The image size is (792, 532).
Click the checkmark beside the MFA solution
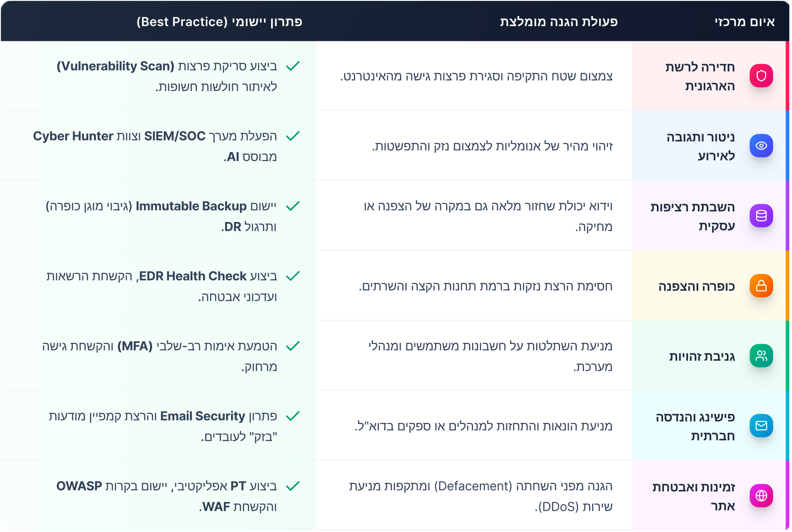[293, 346]
